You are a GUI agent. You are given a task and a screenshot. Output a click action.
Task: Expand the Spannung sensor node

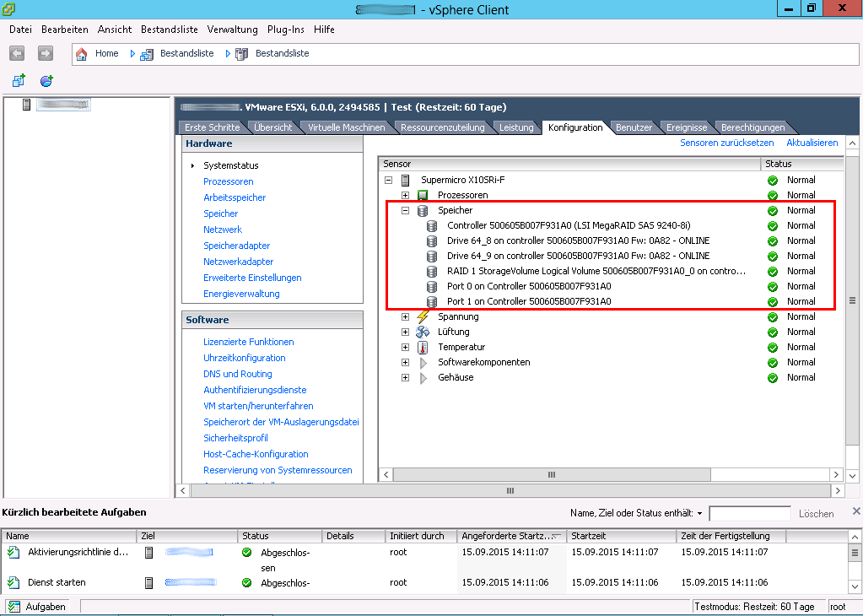[x=406, y=316]
